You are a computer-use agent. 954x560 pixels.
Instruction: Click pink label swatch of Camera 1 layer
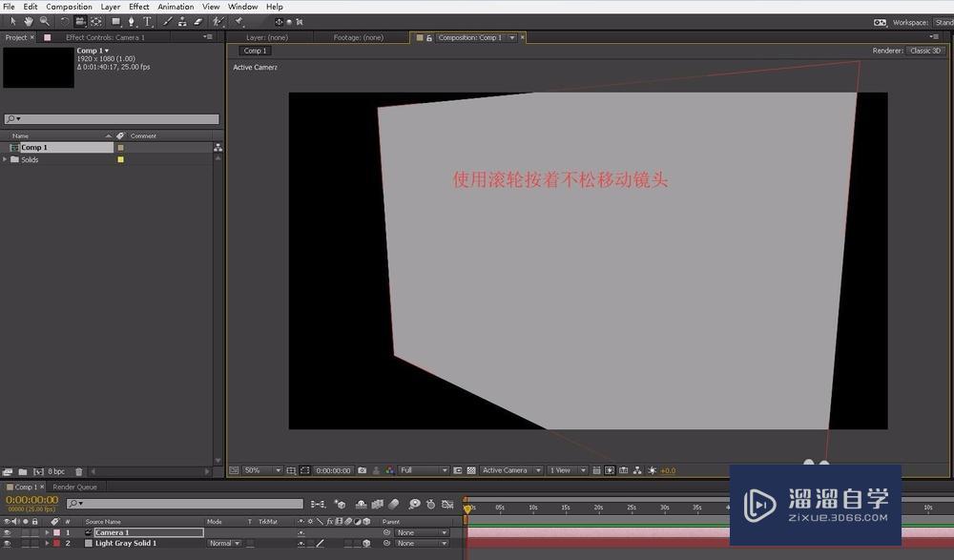coord(56,532)
